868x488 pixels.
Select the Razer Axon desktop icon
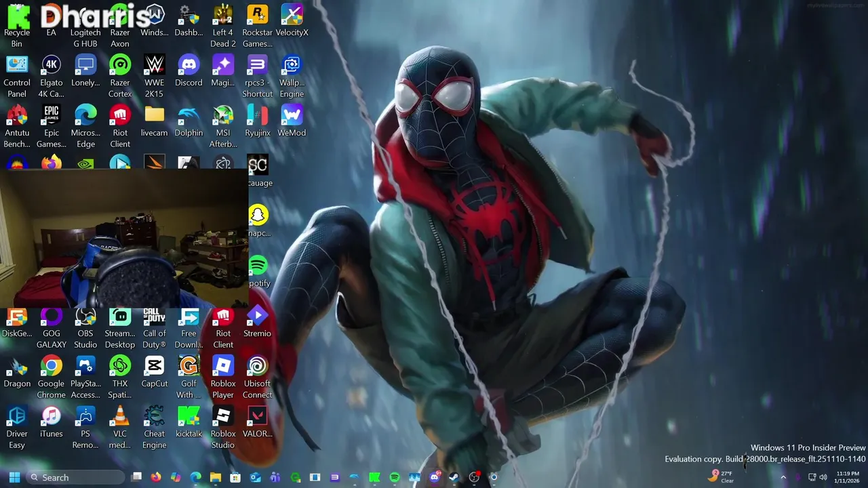tap(120, 26)
